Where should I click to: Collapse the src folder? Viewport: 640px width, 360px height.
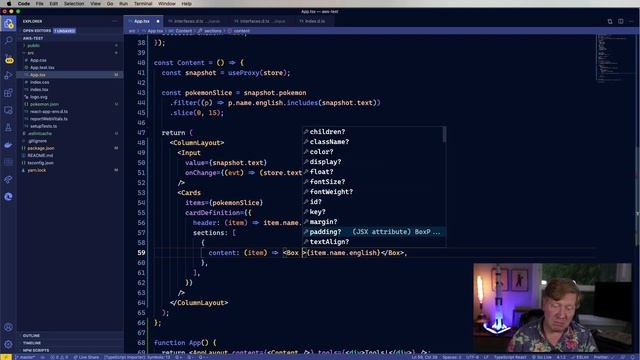point(70,53)
